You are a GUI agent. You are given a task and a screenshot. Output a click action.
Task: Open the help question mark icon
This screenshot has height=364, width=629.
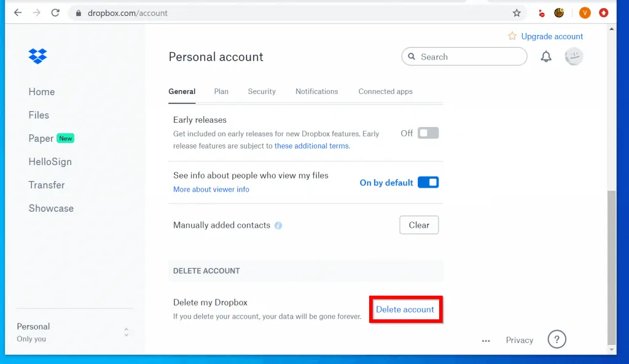point(557,339)
